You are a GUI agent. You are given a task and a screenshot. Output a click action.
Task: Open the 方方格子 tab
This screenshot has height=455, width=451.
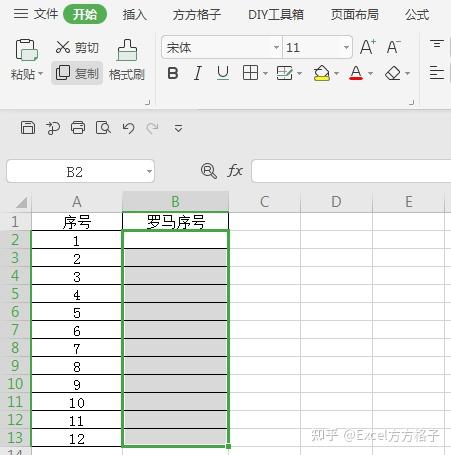tap(197, 15)
